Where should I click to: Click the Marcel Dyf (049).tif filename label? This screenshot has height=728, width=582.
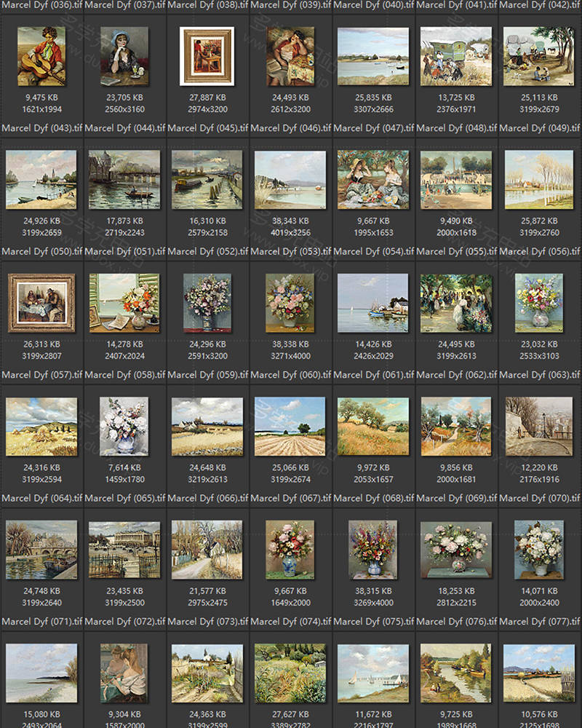pos(539,128)
